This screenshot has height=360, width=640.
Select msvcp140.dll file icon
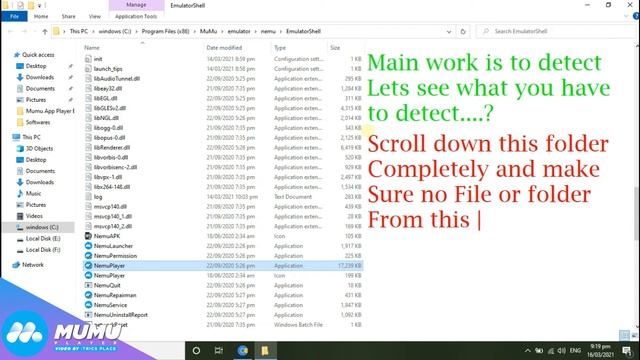[x=88, y=207]
